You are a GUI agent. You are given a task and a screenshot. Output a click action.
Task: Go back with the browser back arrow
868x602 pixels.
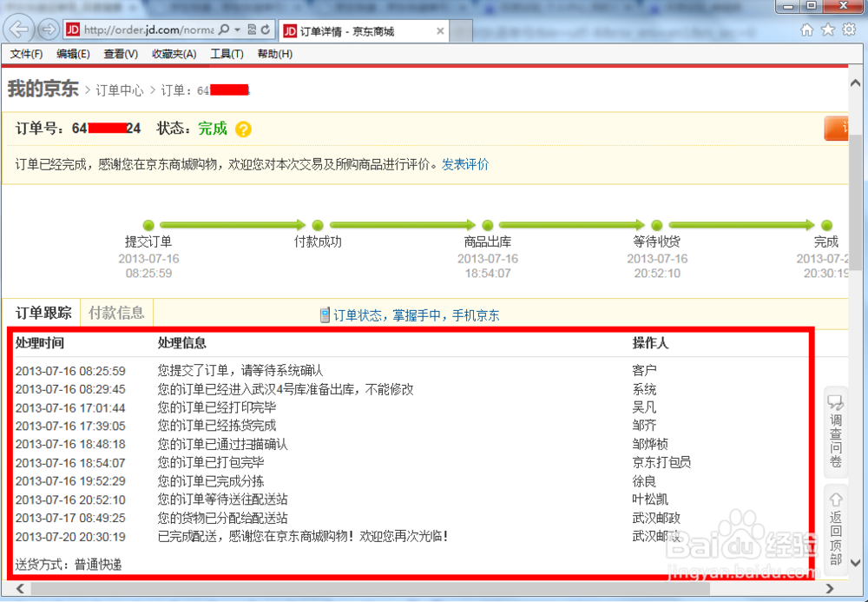pyautogui.click(x=18, y=29)
